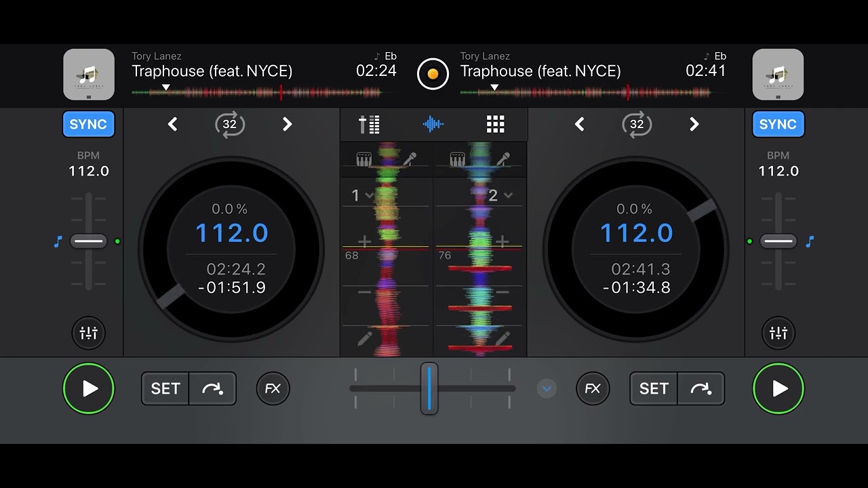This screenshot has width=868, height=488.
Task: Jump to cue point on the left deck
Action: (x=212, y=388)
